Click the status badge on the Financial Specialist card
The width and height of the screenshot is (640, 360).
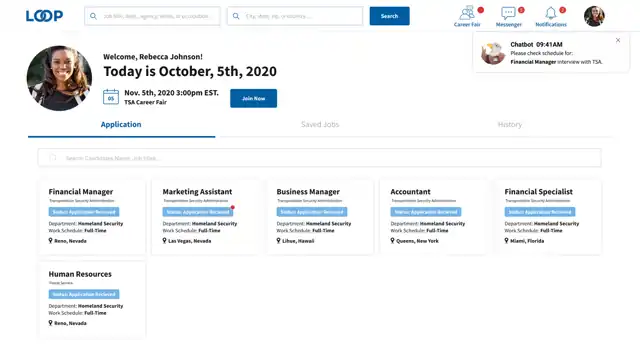[x=540, y=212]
